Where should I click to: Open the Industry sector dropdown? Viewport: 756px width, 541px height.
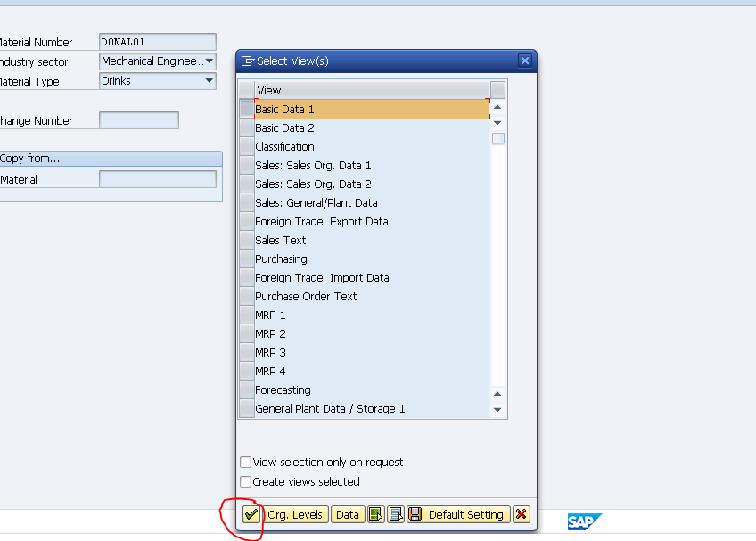click(x=209, y=61)
